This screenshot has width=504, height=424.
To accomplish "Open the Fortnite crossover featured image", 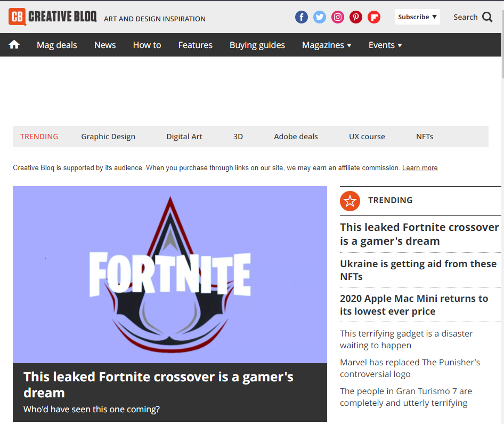I will [x=170, y=275].
